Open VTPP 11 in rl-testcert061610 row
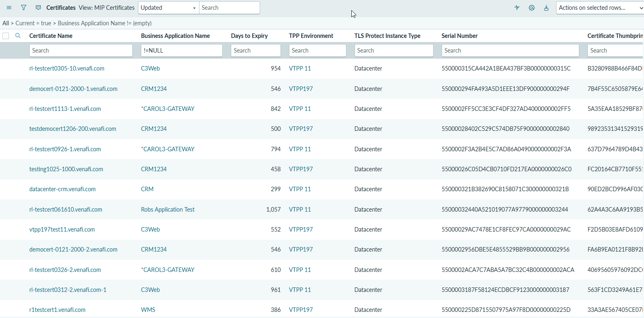This screenshot has width=644, height=318. pos(300,210)
